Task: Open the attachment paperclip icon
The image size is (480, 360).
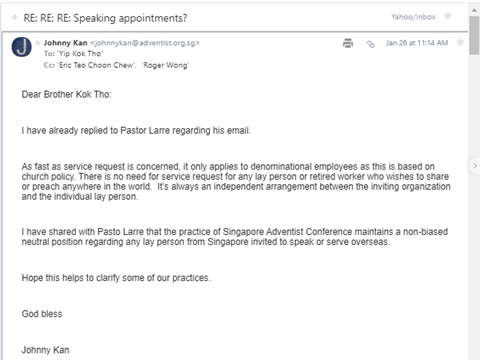Action: pos(370,44)
